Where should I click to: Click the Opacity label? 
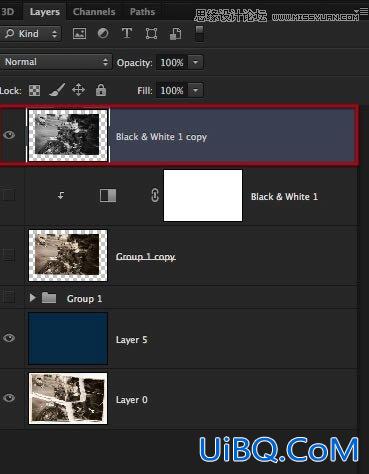click(134, 63)
